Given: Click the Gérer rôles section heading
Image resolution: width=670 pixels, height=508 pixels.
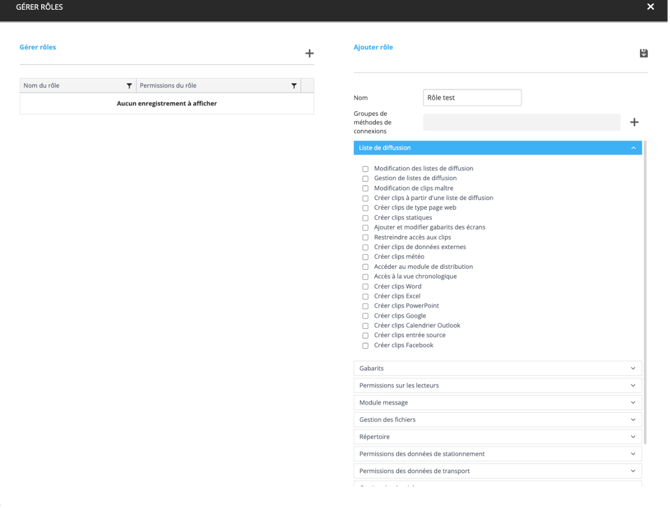Looking at the screenshot, I should (38, 47).
